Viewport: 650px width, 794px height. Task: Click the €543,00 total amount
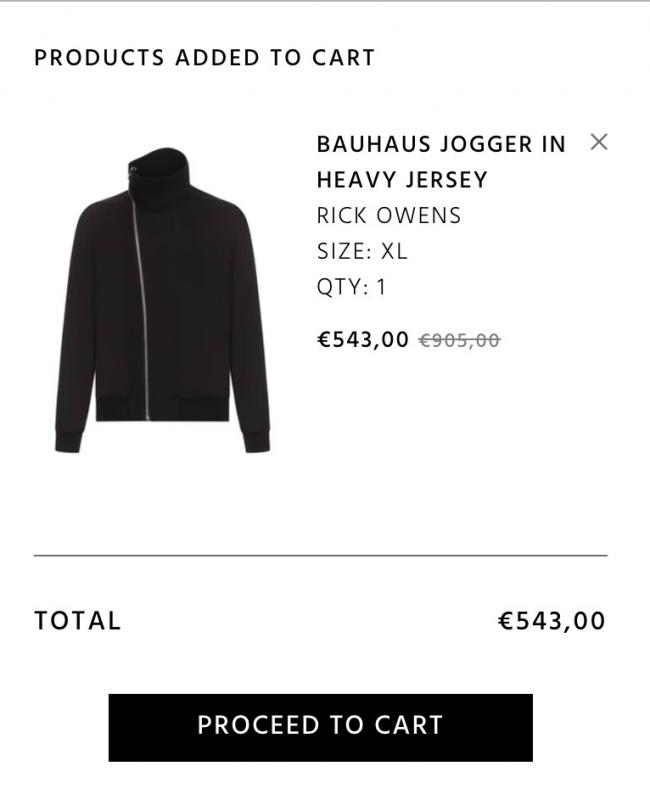pos(552,621)
